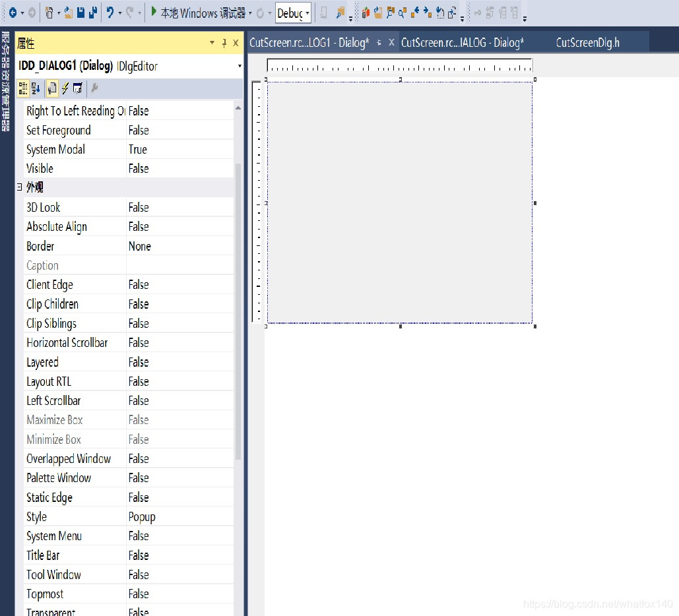Expand the IDD_DIALOG1 object selector dropdown
Viewport: 679px width, 616px height.
[240, 66]
